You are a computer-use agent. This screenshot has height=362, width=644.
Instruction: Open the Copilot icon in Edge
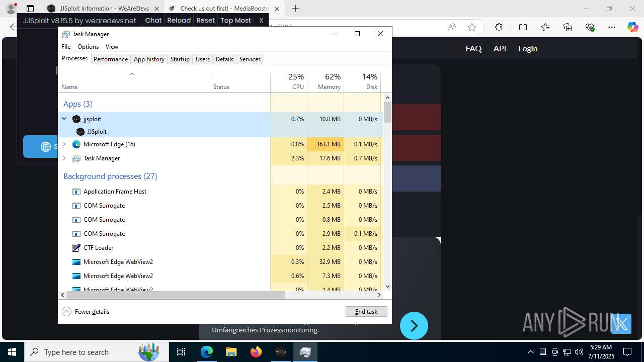click(x=632, y=27)
